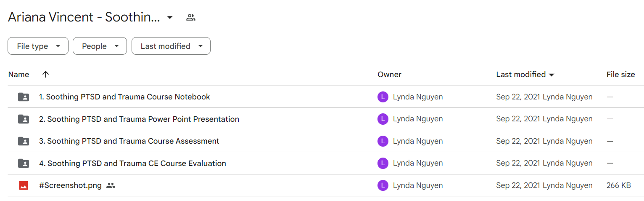This screenshot has width=644, height=201.
Task: Click the shared people icon beside the folder title
Action: click(x=191, y=17)
